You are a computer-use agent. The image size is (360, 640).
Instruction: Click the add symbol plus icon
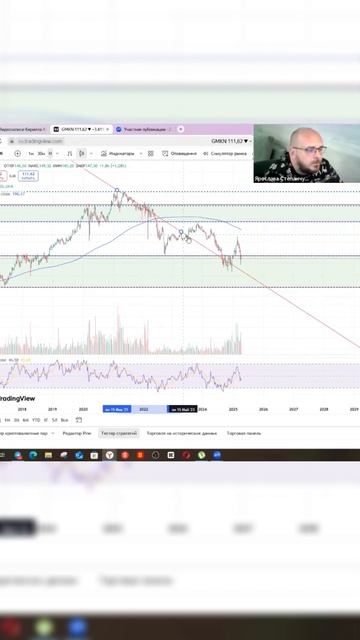pyautogui.click(x=17, y=153)
